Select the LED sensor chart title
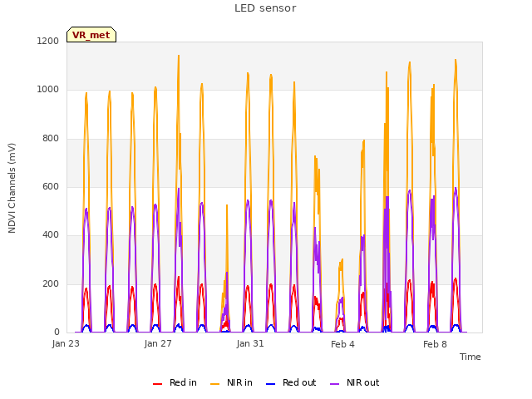Viewport: 532px width, 399px height. pyautogui.click(x=265, y=8)
